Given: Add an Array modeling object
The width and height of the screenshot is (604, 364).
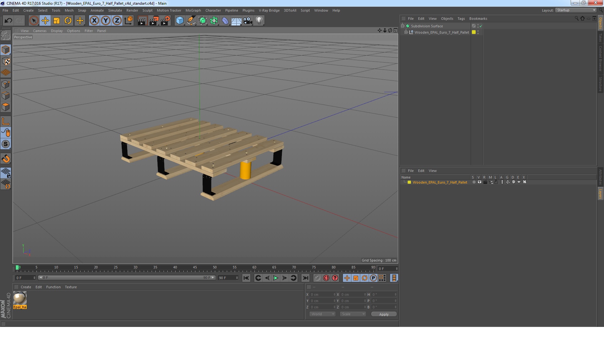Looking at the screenshot, I should [214, 21].
